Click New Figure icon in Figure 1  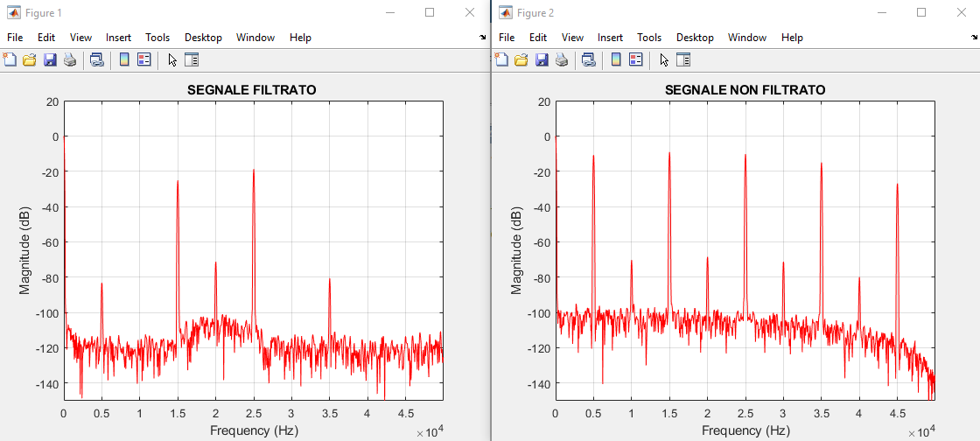click(x=10, y=59)
